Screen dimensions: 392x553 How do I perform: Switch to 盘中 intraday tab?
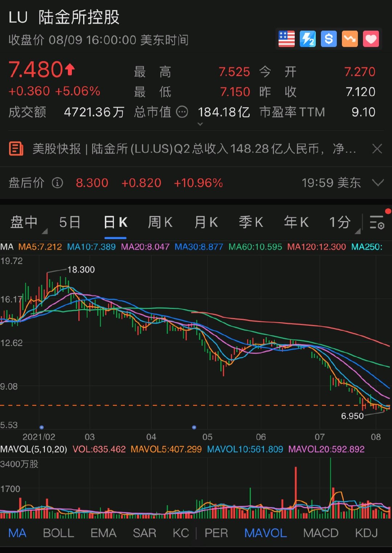pos(24,222)
